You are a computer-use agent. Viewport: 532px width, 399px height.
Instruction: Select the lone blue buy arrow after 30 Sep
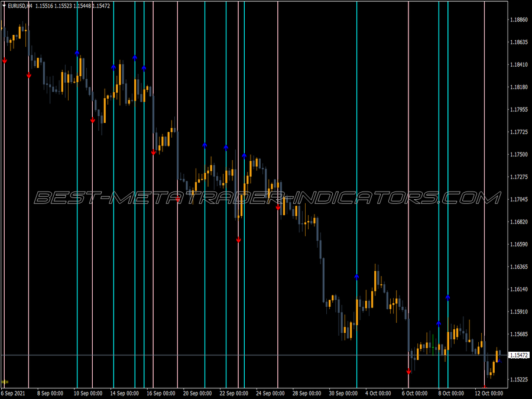point(356,277)
